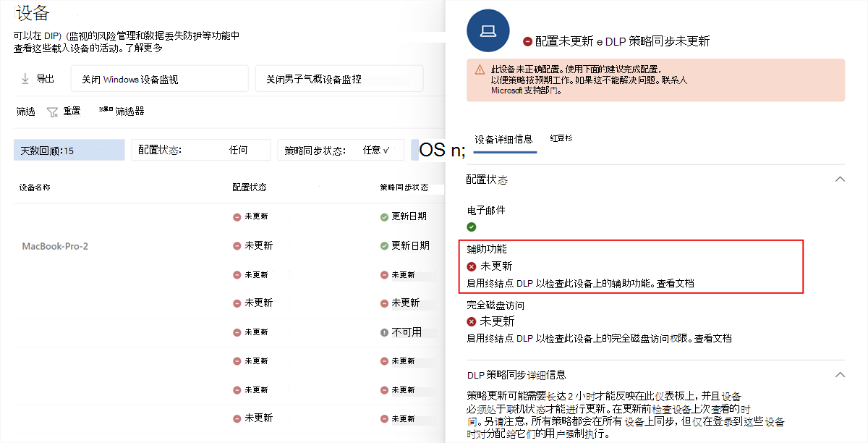Click the red X icon under 完全磁盘访问
This screenshot has width=868, height=443.
point(472,321)
